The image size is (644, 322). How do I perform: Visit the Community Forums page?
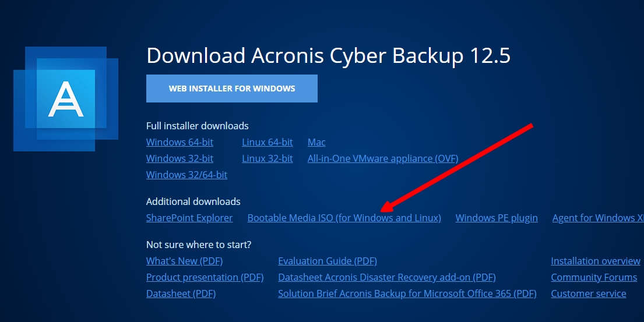[x=594, y=277]
